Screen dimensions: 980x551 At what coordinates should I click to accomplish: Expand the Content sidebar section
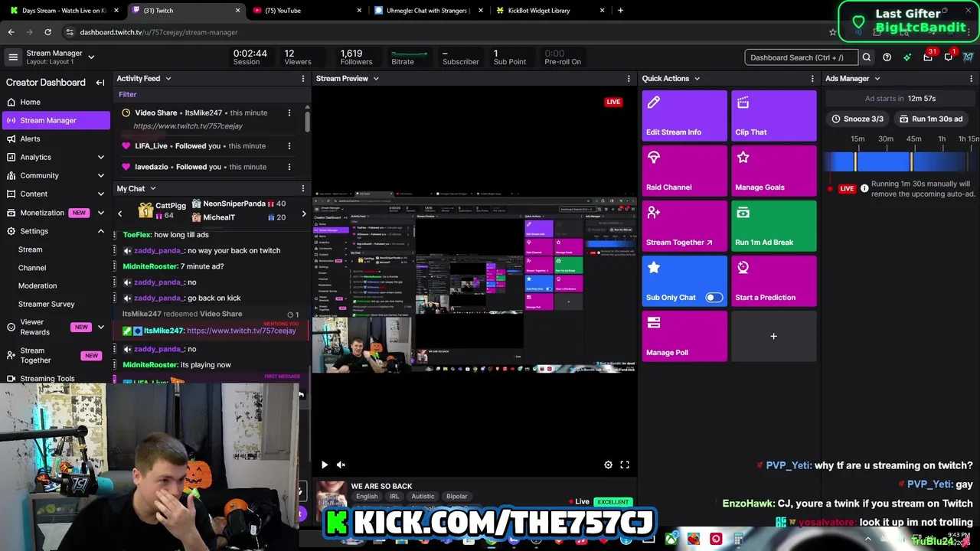[x=100, y=194]
